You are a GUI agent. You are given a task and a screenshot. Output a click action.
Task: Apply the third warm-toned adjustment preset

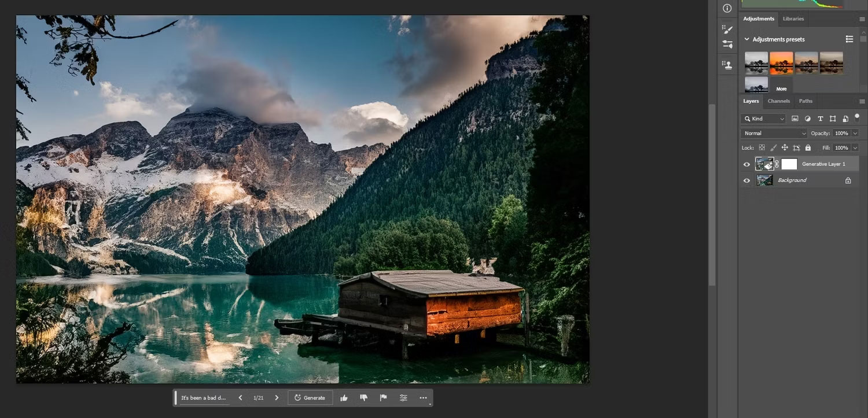coord(807,63)
